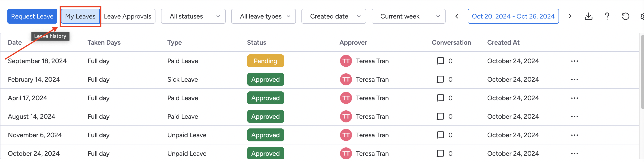The image size is (644, 162).
Task: Click the Approved badge on the April 17 row
Action: pos(265,98)
